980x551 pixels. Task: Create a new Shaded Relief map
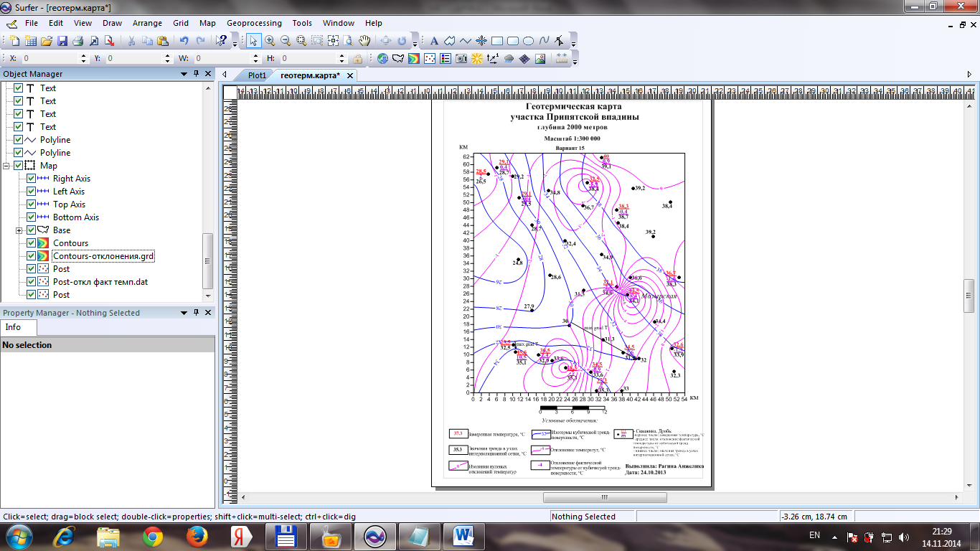point(477,59)
